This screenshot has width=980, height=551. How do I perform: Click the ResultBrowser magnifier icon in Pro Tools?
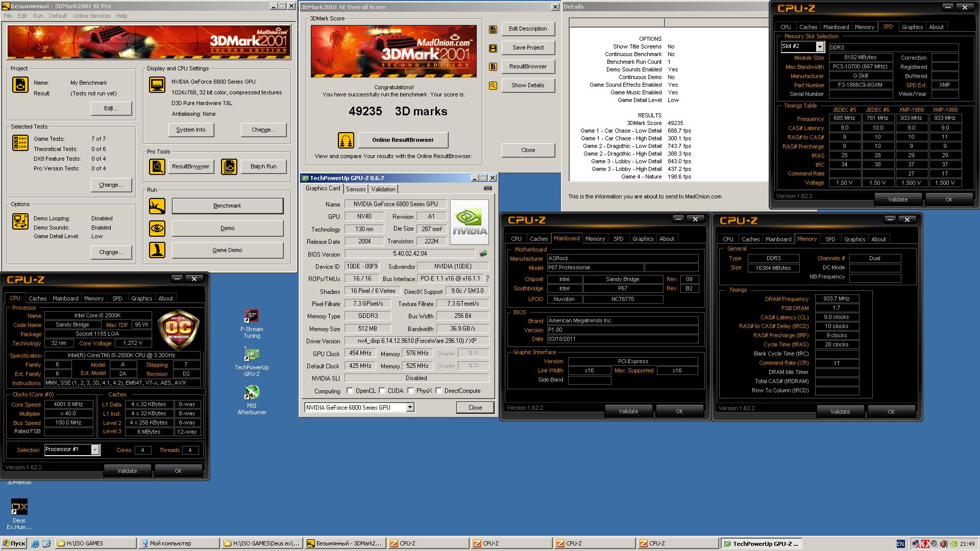[157, 166]
